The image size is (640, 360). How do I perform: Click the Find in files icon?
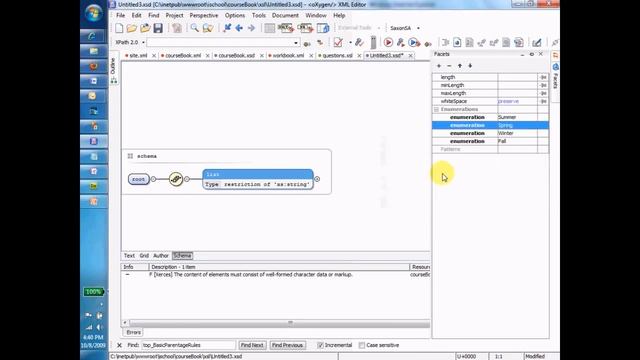[x=208, y=28]
